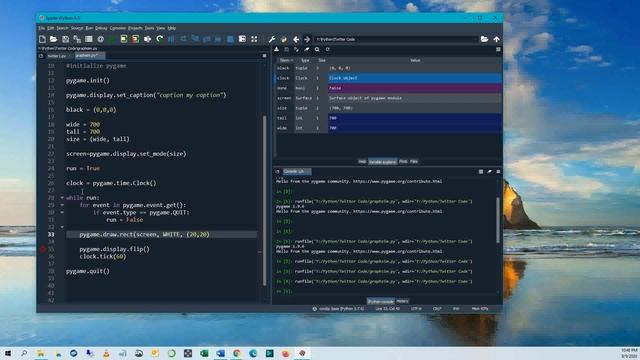This screenshot has height=360, width=640.
Task: Click the Spyder icon in taskbar
Action: coord(302,353)
